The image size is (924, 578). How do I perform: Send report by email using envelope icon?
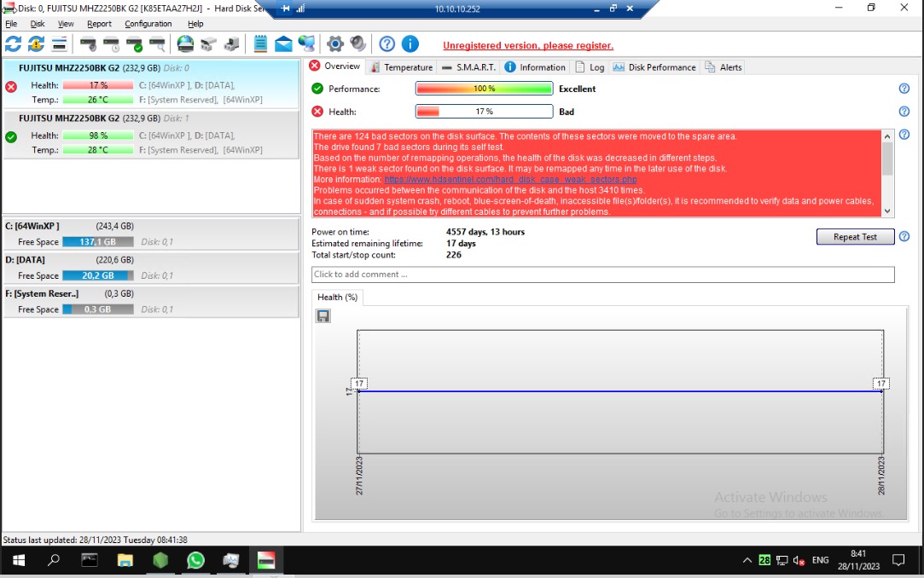(282, 43)
